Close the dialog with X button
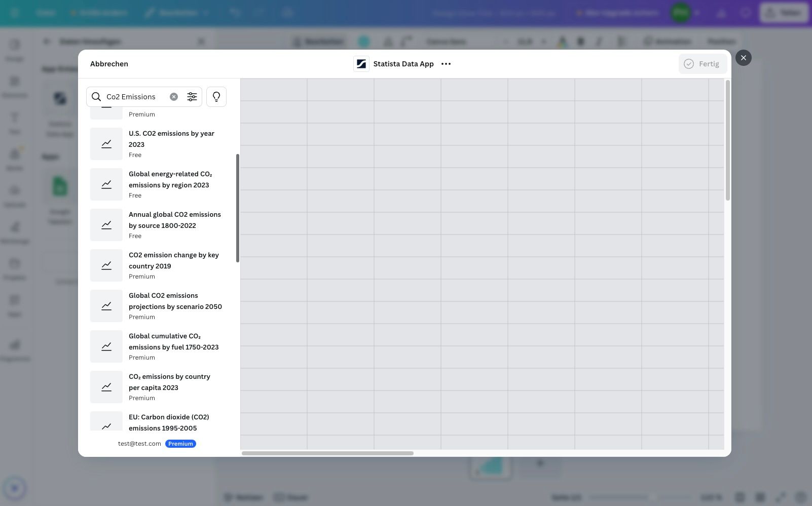Screen dimensions: 812x506 tap(744, 58)
